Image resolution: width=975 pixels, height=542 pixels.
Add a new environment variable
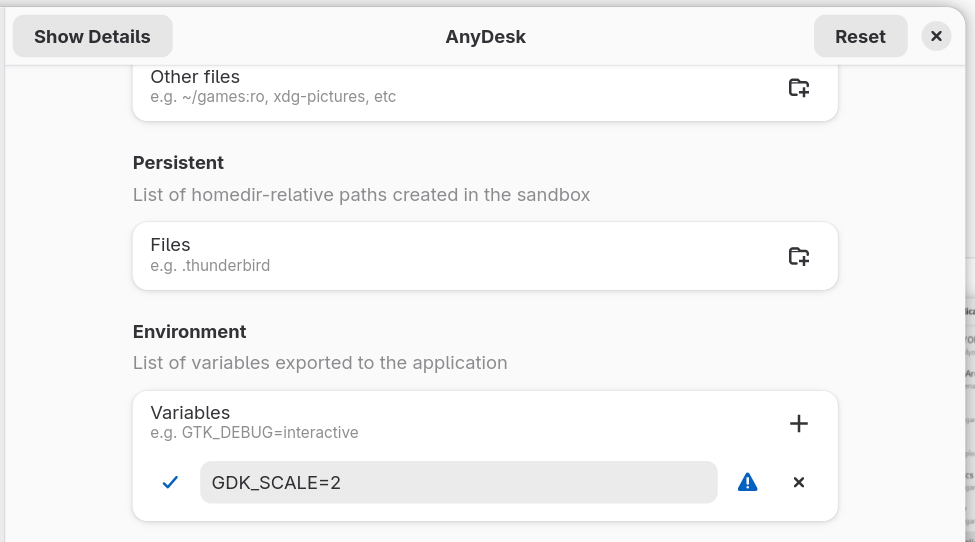click(x=798, y=424)
